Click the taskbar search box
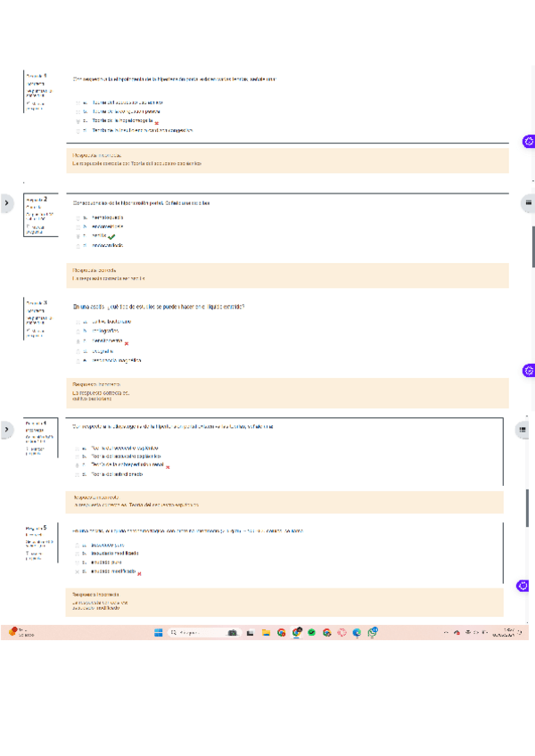The image size is (535, 756). [x=193, y=633]
